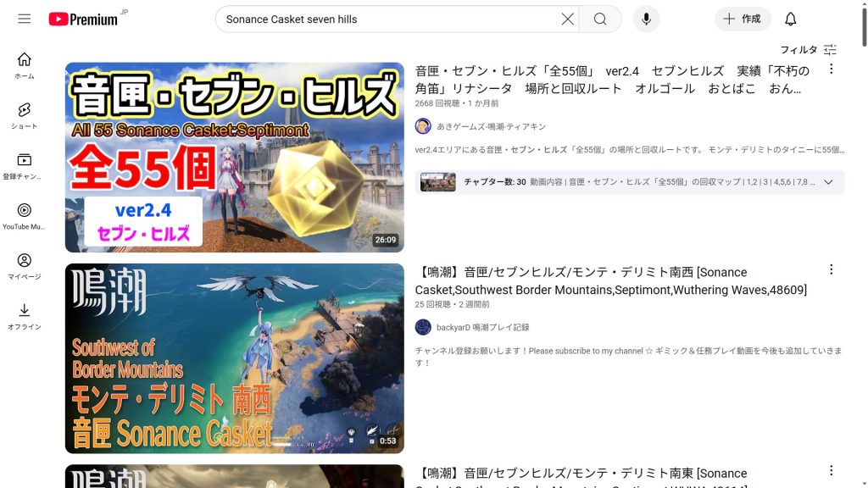Image resolution: width=868 pixels, height=488 pixels.
Task: Play the 全55個 Sonance Casket video thumbnail
Action: click(235, 157)
